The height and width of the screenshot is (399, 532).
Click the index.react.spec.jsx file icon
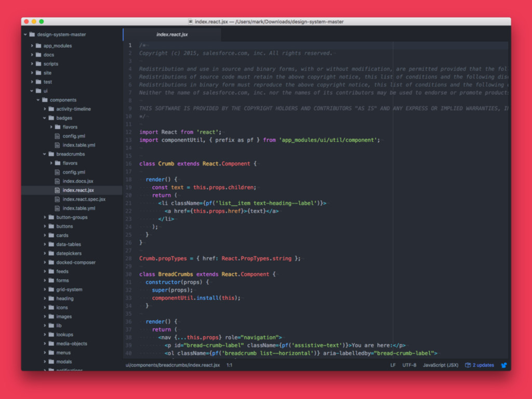57,199
